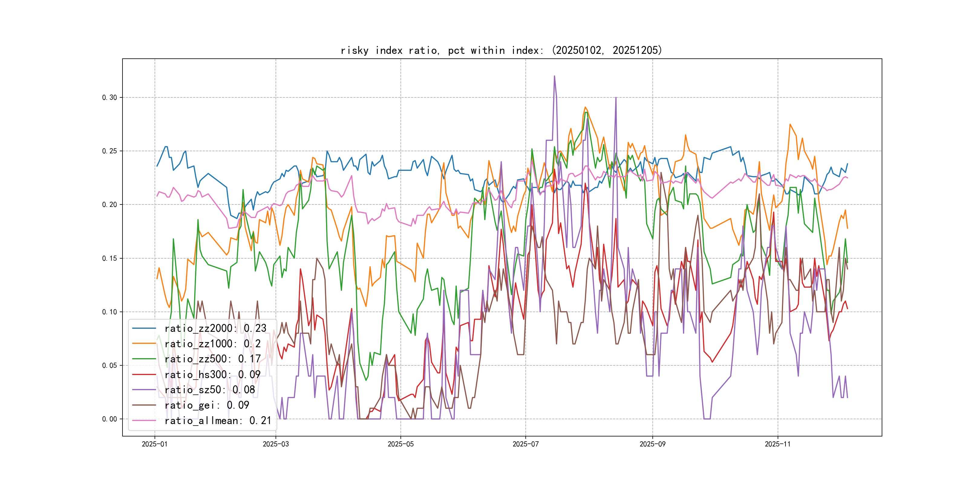980x490 pixels.
Task: Click the 2025-09 x-axis tick label
Action: coord(652,444)
